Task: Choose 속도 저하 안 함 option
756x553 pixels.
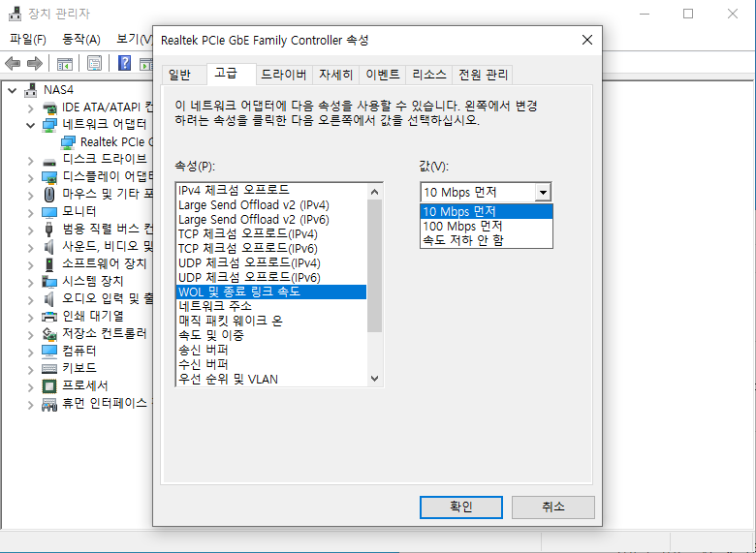Action: coord(486,240)
